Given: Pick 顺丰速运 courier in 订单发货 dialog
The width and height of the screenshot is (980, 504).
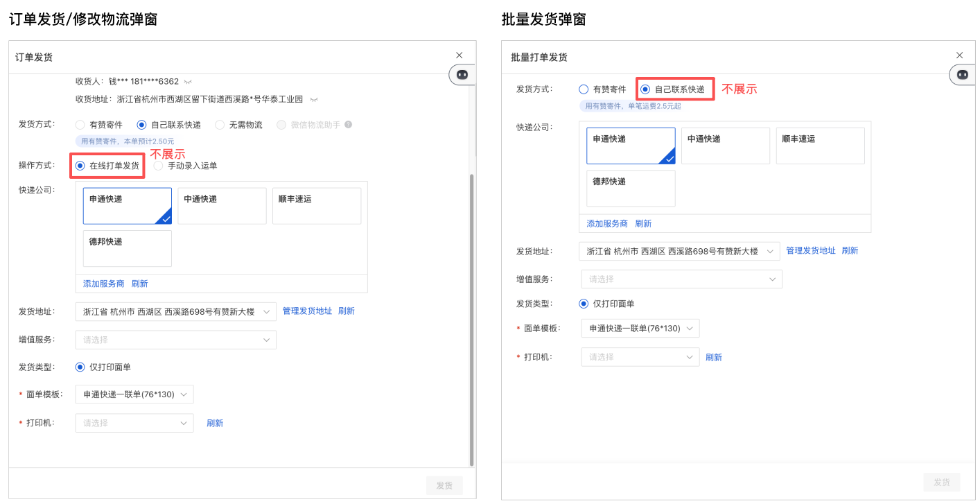Looking at the screenshot, I should [x=316, y=206].
